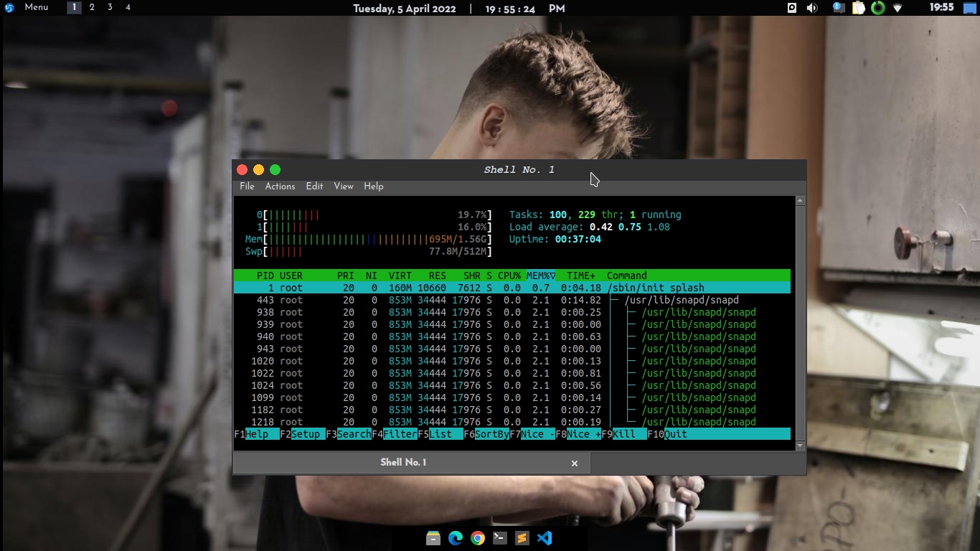Click the Uptime 00:37:04 value
The height and width of the screenshot is (551, 980).
(578, 239)
